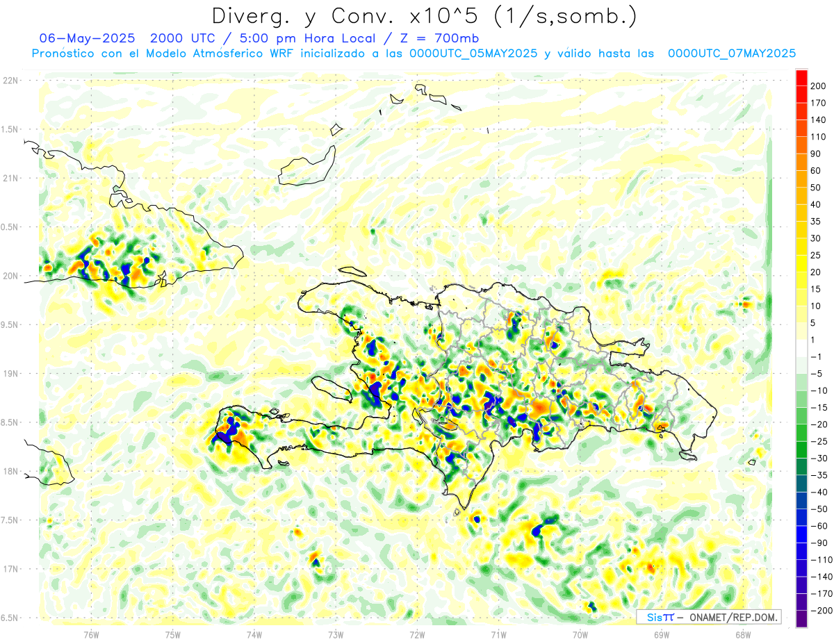The image size is (834, 644).
Task: Click the swatch between -25 and -30 labels
Action: [801, 449]
